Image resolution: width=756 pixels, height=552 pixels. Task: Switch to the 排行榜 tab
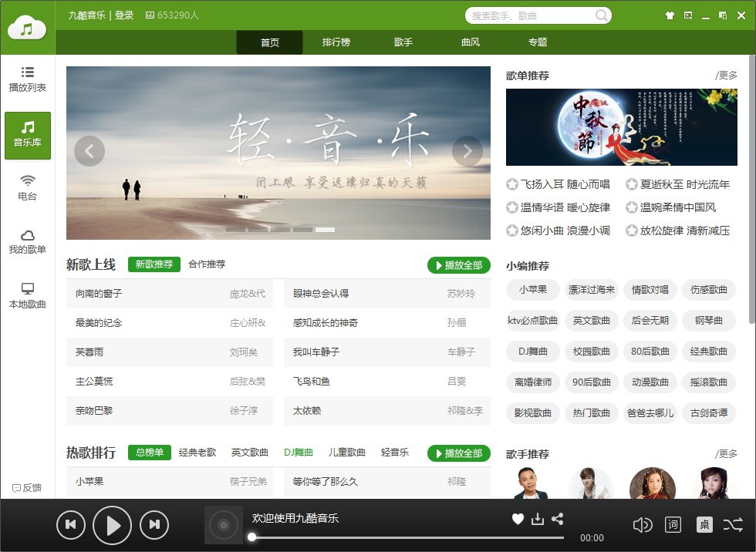click(x=336, y=43)
